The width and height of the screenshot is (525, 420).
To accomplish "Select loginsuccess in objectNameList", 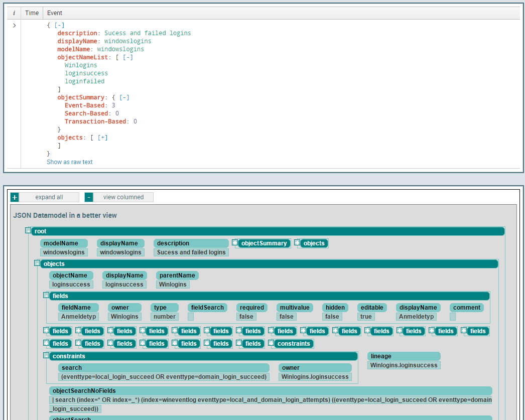I will tap(86, 73).
